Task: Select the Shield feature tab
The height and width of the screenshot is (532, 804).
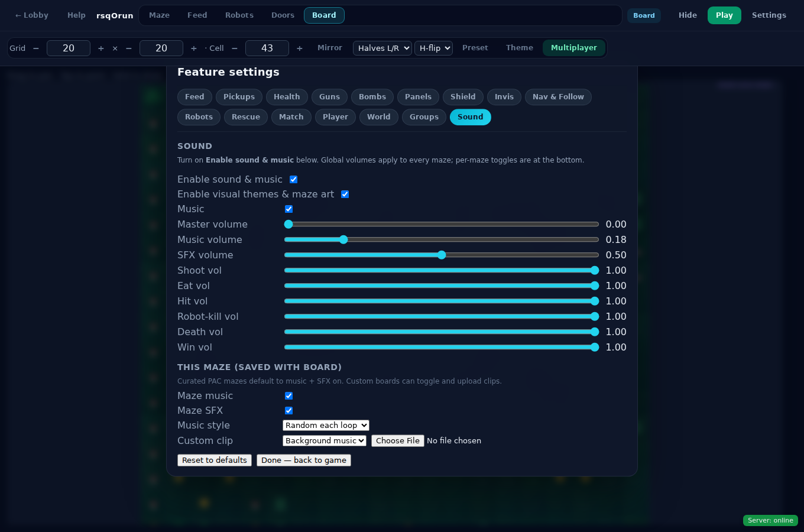Action: (x=463, y=97)
